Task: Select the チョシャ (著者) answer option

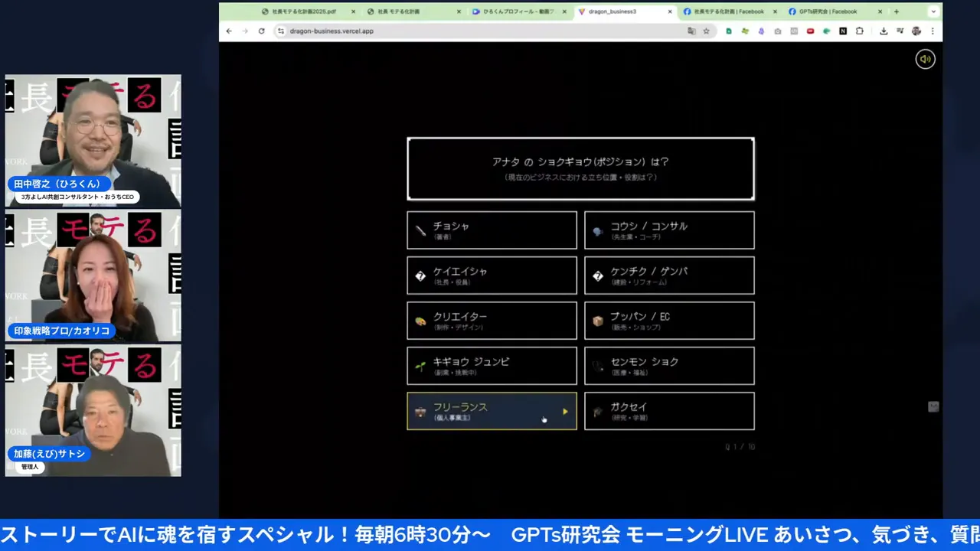Action: (491, 230)
